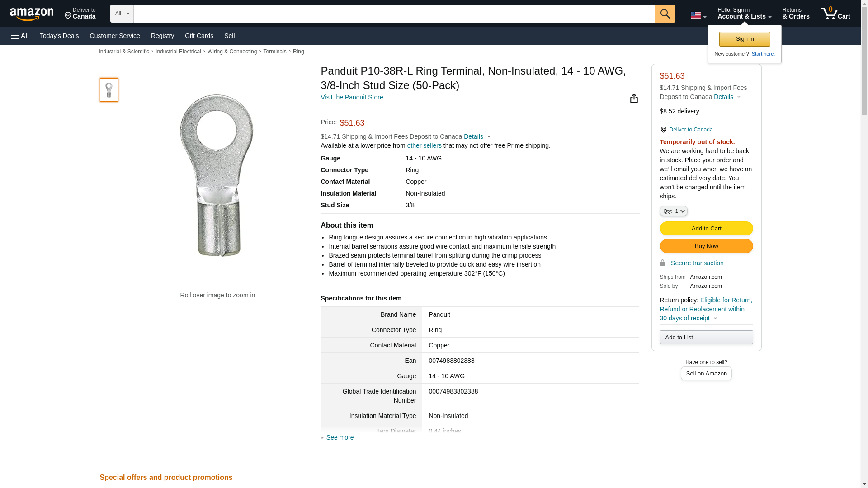Open the Qty quantity dropdown
The height and width of the screenshot is (488, 868).
tap(673, 211)
